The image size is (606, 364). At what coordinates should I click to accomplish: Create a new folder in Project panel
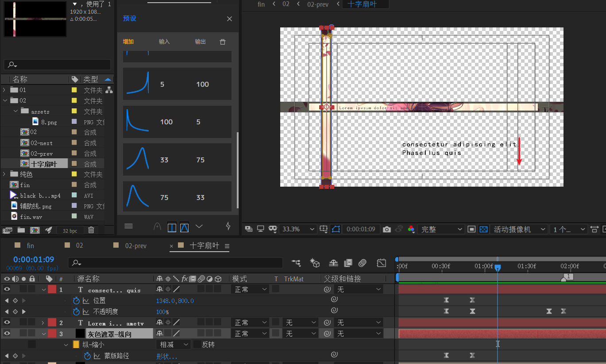click(x=21, y=230)
